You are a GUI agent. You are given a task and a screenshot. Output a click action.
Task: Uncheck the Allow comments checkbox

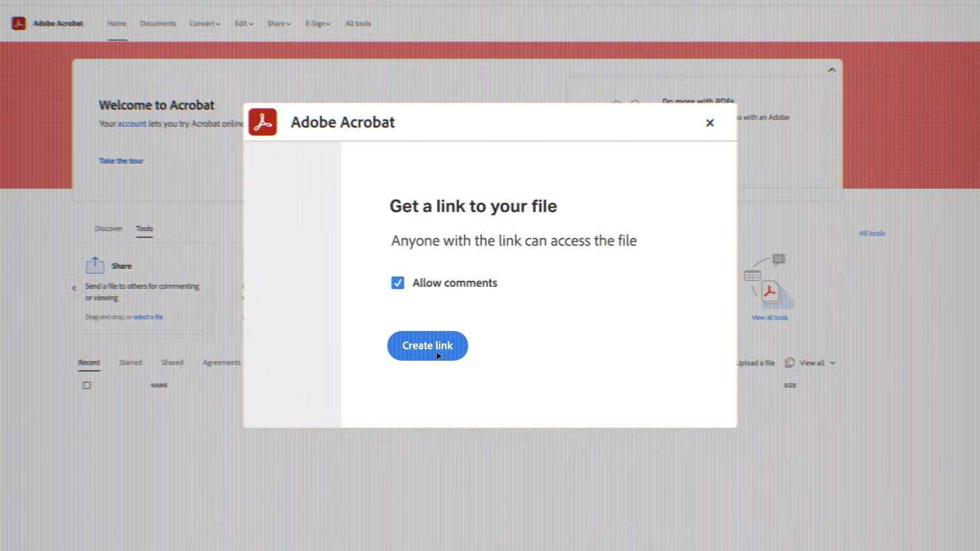pos(397,283)
